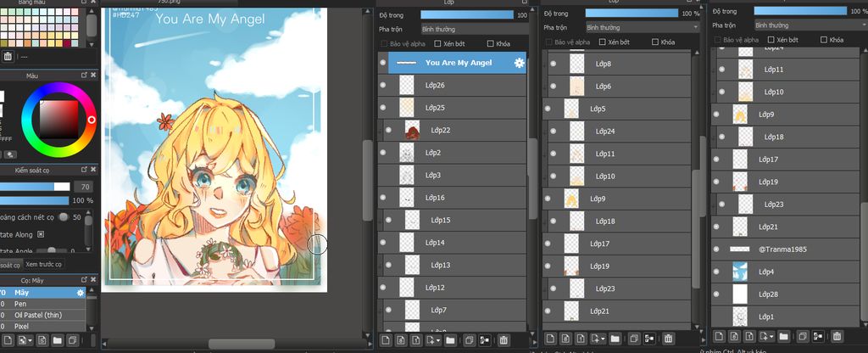Undock the Cọ: Mây brush list panel
This screenshot has height=353, width=868.
pyautogui.click(x=84, y=280)
